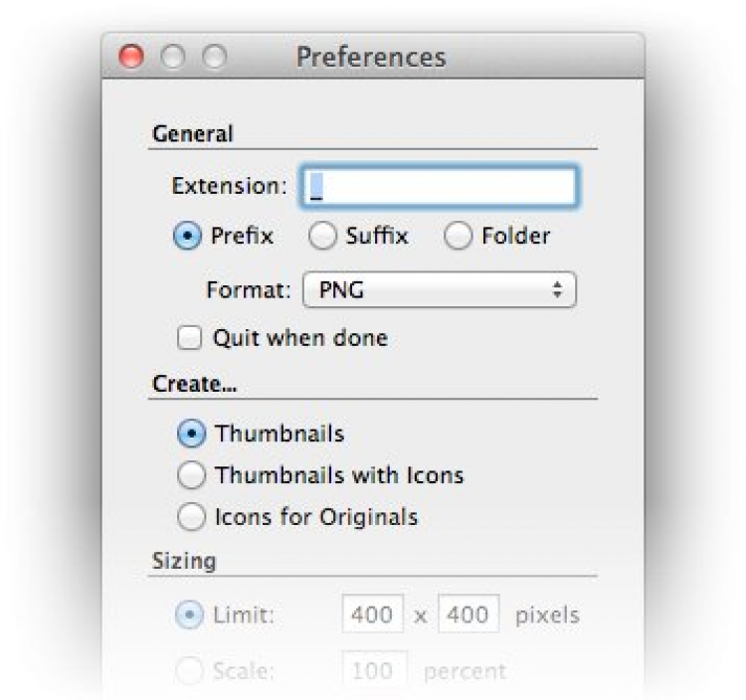Screen dimensions: 746x700
Task: Select the Scale sizing radio button
Action: 189,671
